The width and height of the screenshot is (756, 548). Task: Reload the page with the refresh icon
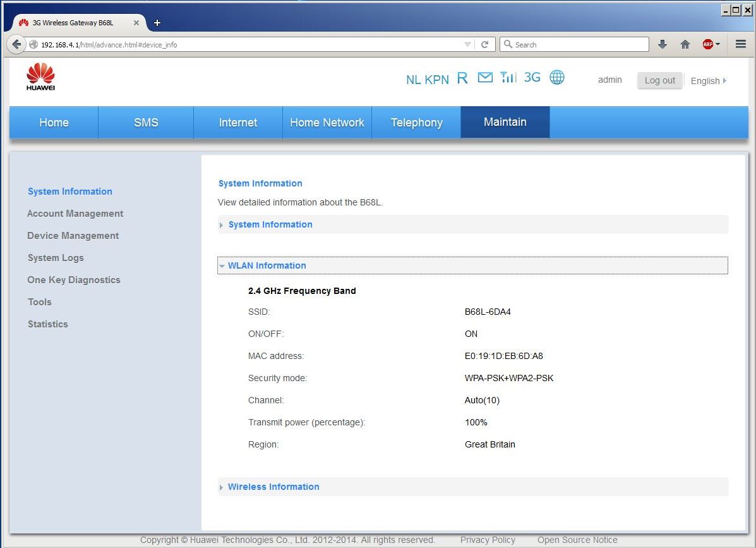click(484, 44)
